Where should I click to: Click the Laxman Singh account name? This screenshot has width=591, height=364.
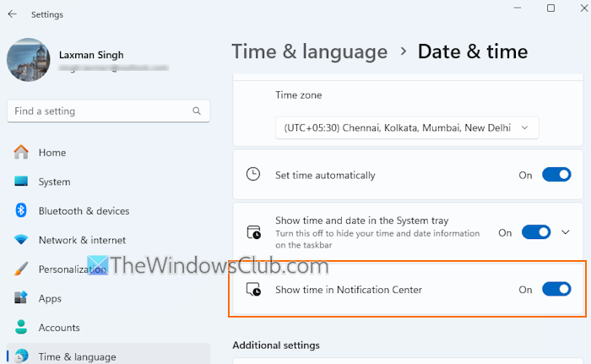click(x=91, y=55)
